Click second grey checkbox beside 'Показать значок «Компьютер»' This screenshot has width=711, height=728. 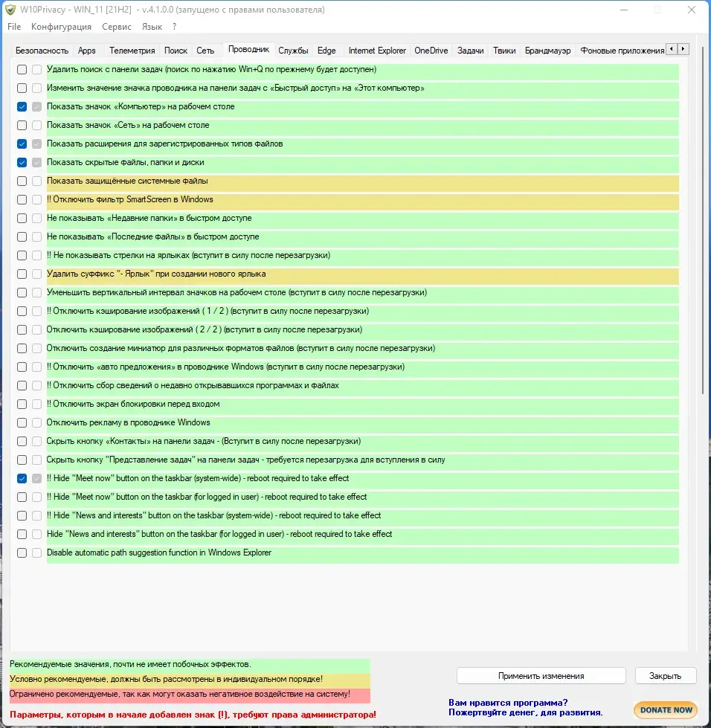pos(36,107)
